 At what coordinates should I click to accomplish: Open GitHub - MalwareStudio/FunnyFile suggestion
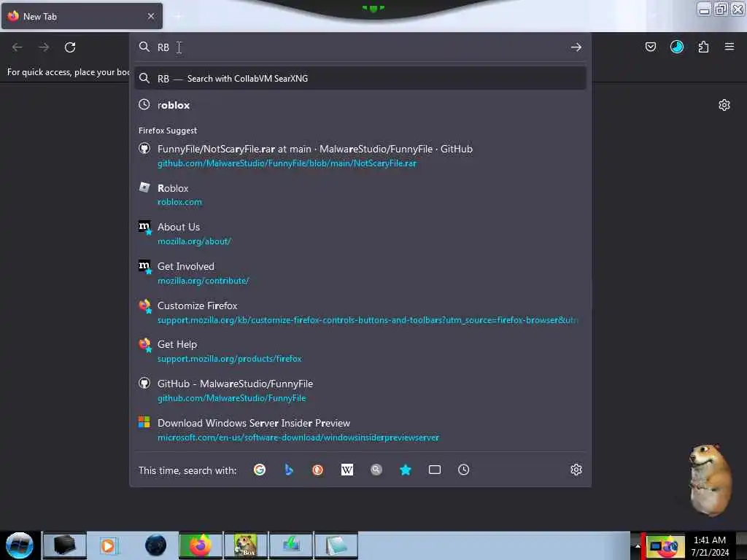[360, 391]
